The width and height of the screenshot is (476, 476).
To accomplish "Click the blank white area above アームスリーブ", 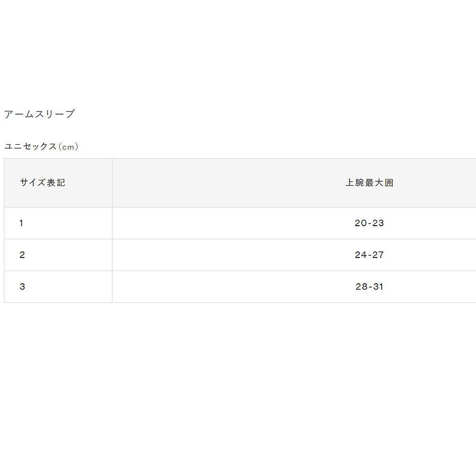I will click(x=238, y=52).
